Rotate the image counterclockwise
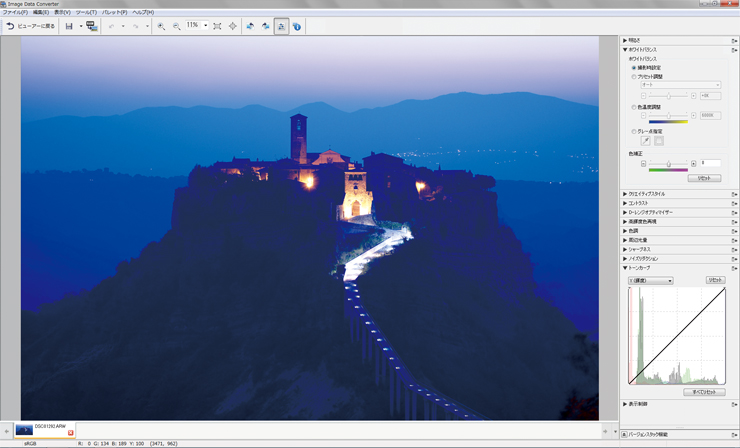This screenshot has width=740, height=448. [x=250, y=26]
